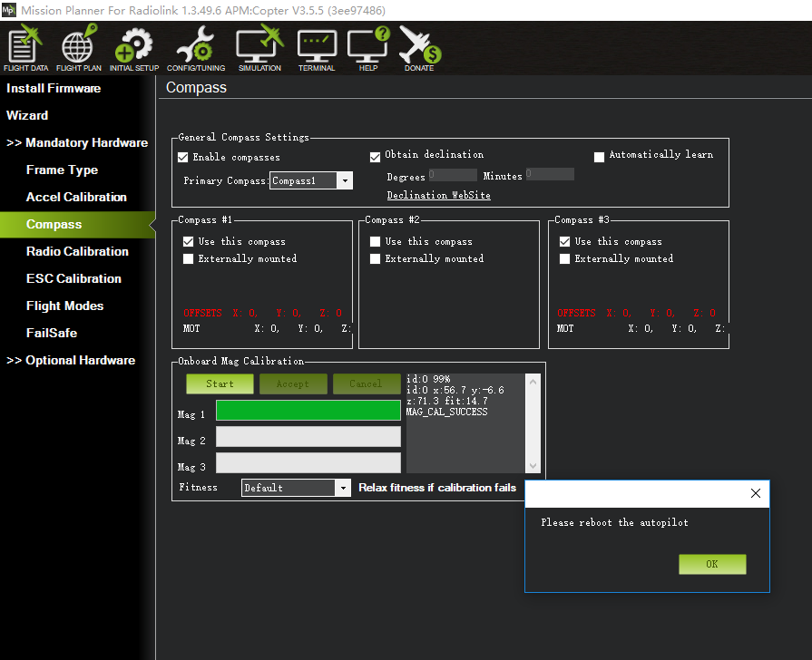Enable Automatically learn checkbox
812x660 pixels.
click(599, 156)
